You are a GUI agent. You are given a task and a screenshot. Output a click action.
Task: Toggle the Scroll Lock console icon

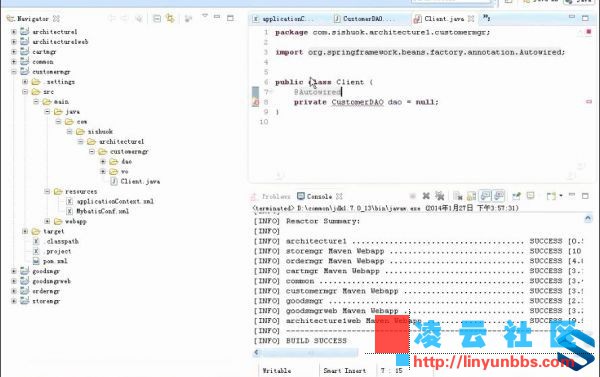[x=471, y=196]
